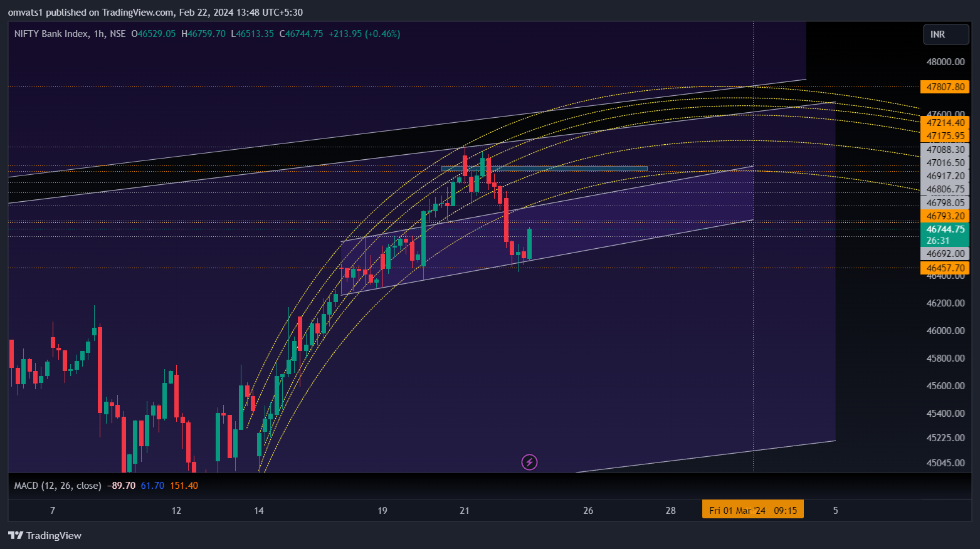Click the open price O46529.05 value
The width and height of the screenshot is (980, 549).
coord(154,34)
